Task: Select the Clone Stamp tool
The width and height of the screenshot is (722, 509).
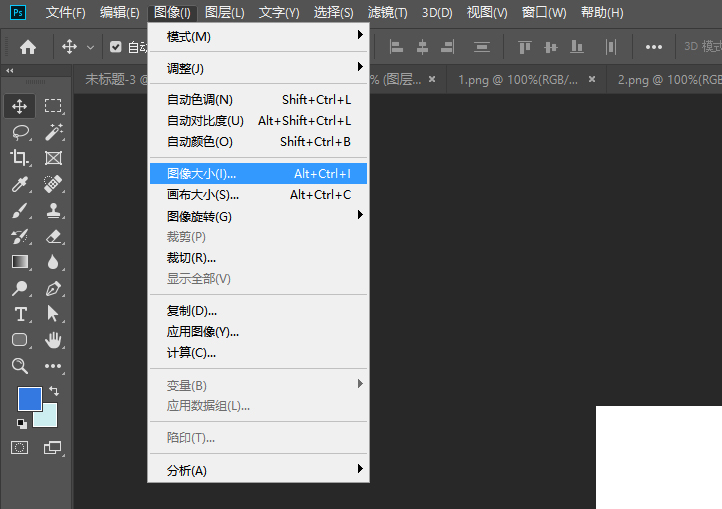Action: (x=53, y=211)
